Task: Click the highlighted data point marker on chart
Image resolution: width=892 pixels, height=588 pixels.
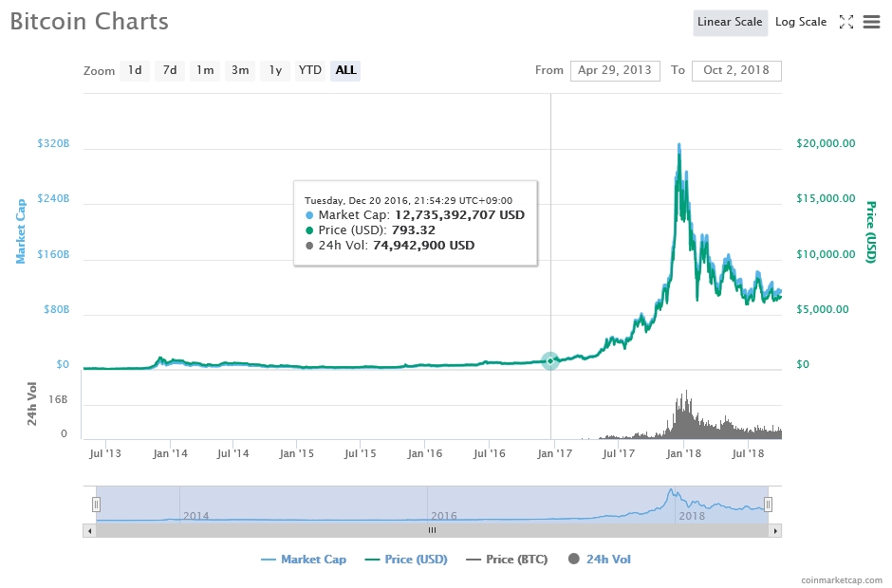Action: click(x=550, y=360)
